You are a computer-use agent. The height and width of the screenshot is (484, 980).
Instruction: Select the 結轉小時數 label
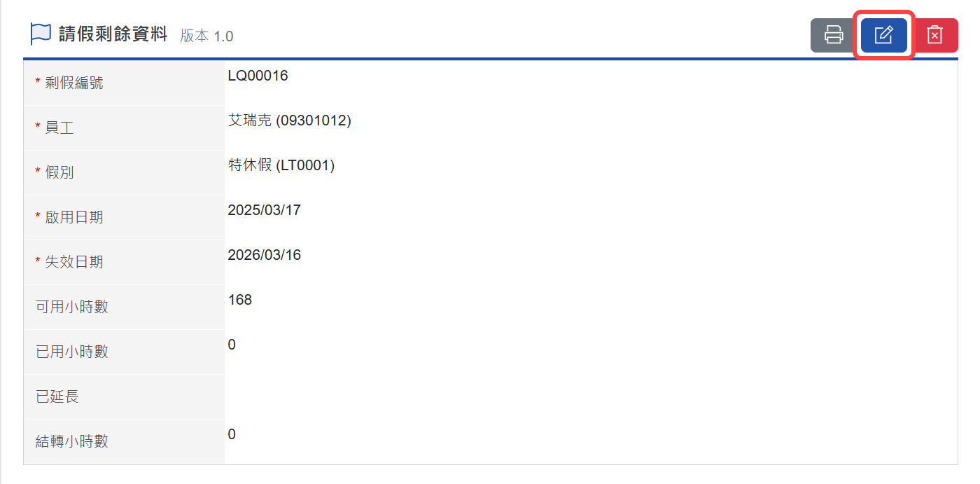pyautogui.click(x=72, y=441)
